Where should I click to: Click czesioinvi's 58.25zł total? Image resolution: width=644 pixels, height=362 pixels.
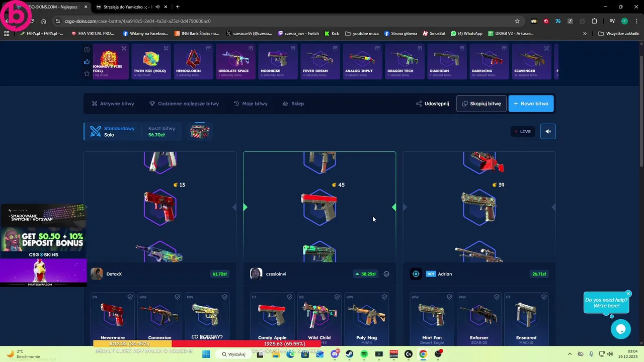365,274
